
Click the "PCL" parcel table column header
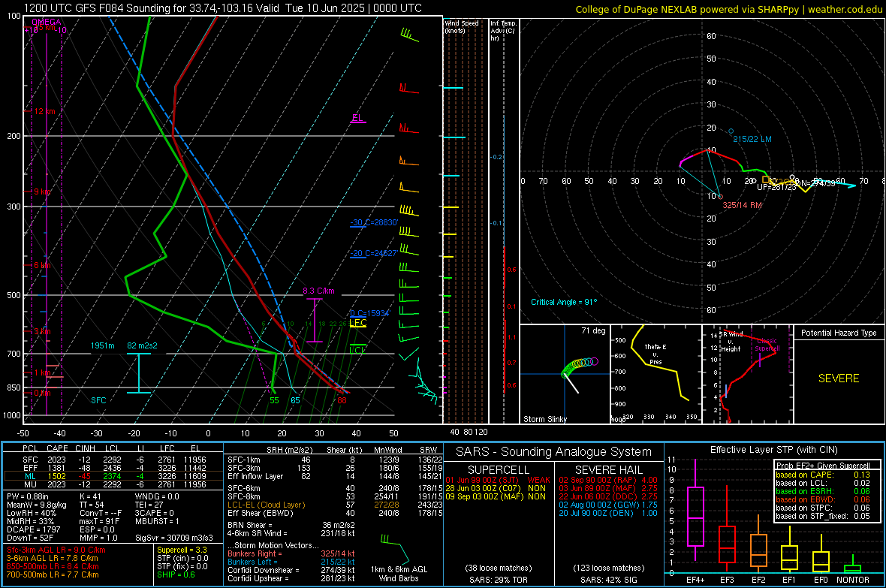[30, 448]
